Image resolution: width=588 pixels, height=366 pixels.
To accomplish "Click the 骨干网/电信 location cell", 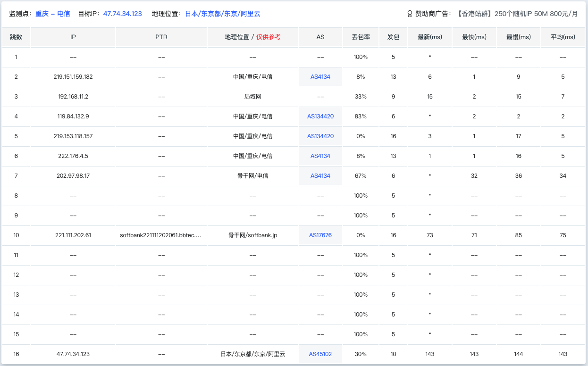I will point(252,176).
